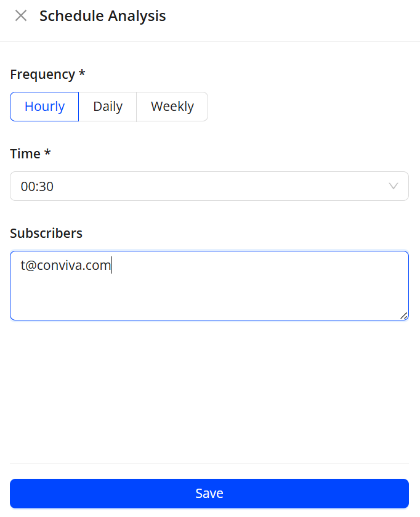Image resolution: width=420 pixels, height=517 pixels.
Task: Click the required asterisk beside Time
Action: [47, 154]
